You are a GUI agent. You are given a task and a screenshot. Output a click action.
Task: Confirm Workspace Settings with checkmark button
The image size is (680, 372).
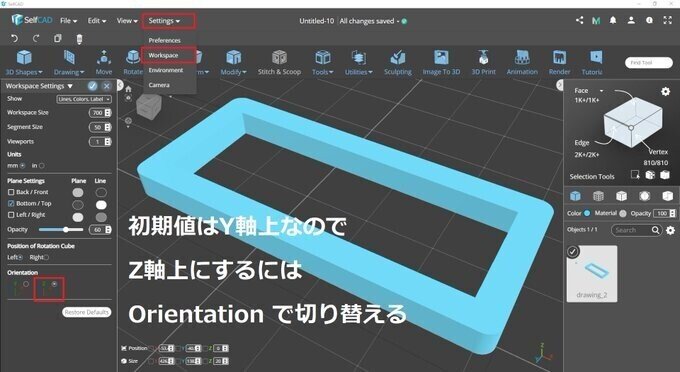click(x=92, y=86)
